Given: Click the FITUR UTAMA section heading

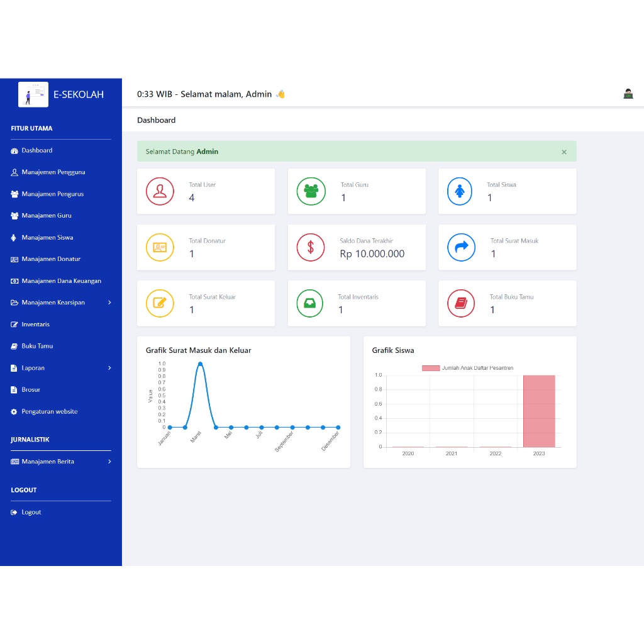Looking at the screenshot, I should [31, 128].
